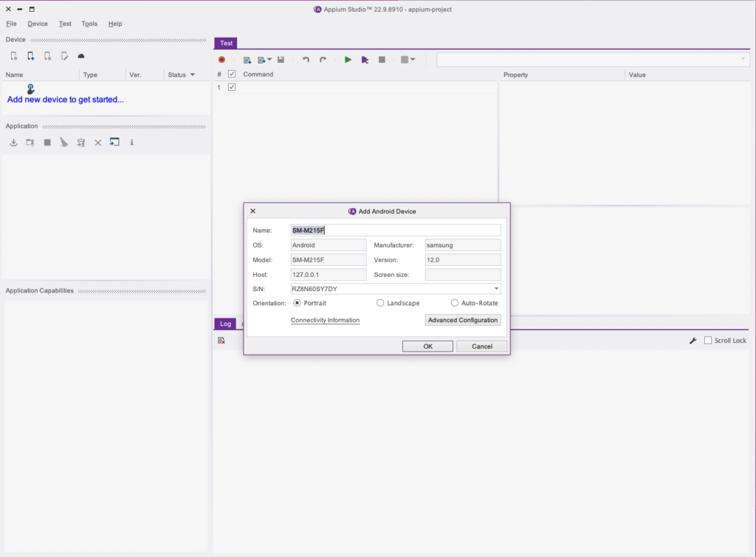The height and width of the screenshot is (557, 756).
Task: Click the OS field showing Android
Action: [x=329, y=245]
